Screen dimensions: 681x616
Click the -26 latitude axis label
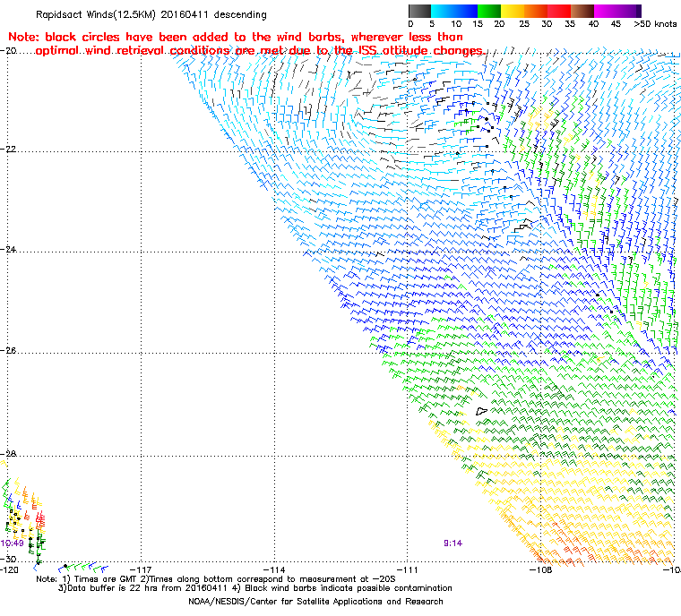[x=8, y=350]
